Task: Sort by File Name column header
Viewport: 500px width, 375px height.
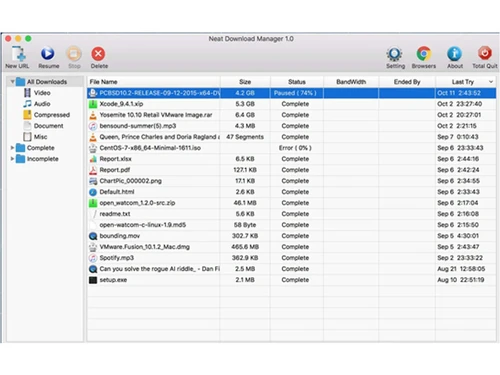Action: click(153, 82)
